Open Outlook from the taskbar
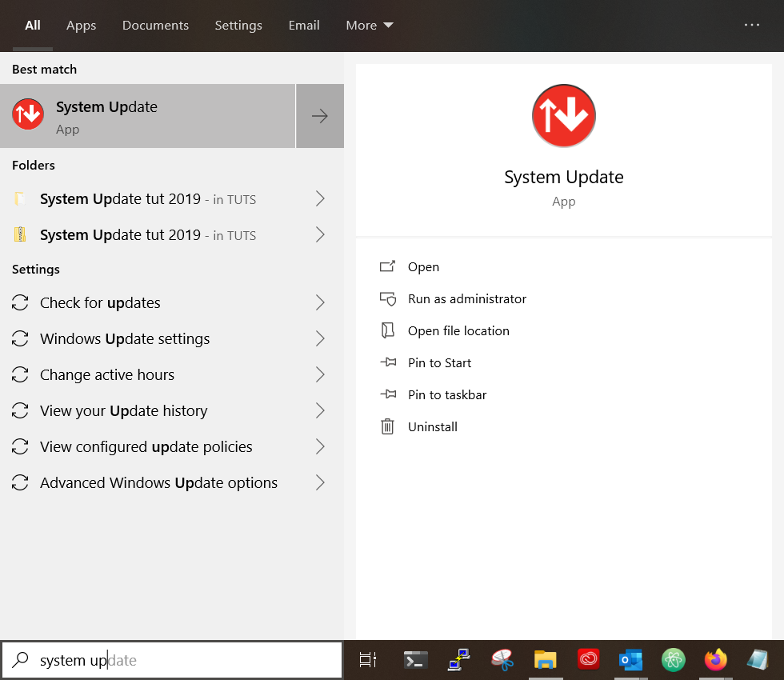The image size is (784, 680). (x=630, y=660)
